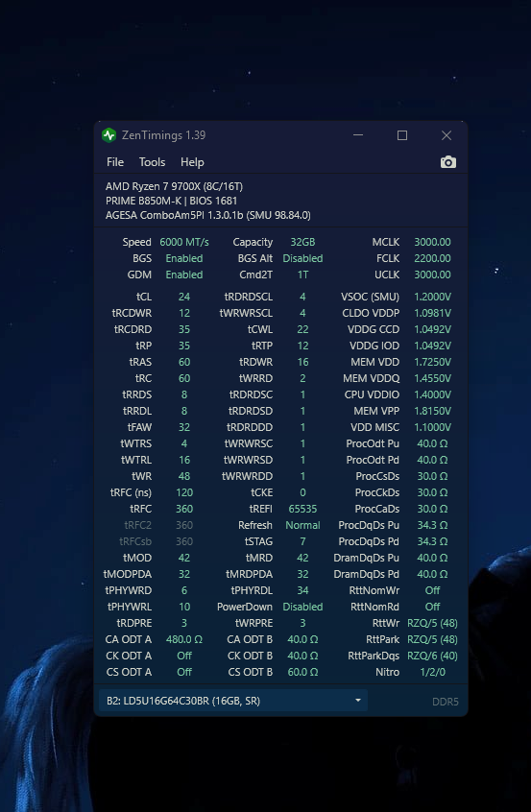Click the tRDWR value 16

pos(302,362)
